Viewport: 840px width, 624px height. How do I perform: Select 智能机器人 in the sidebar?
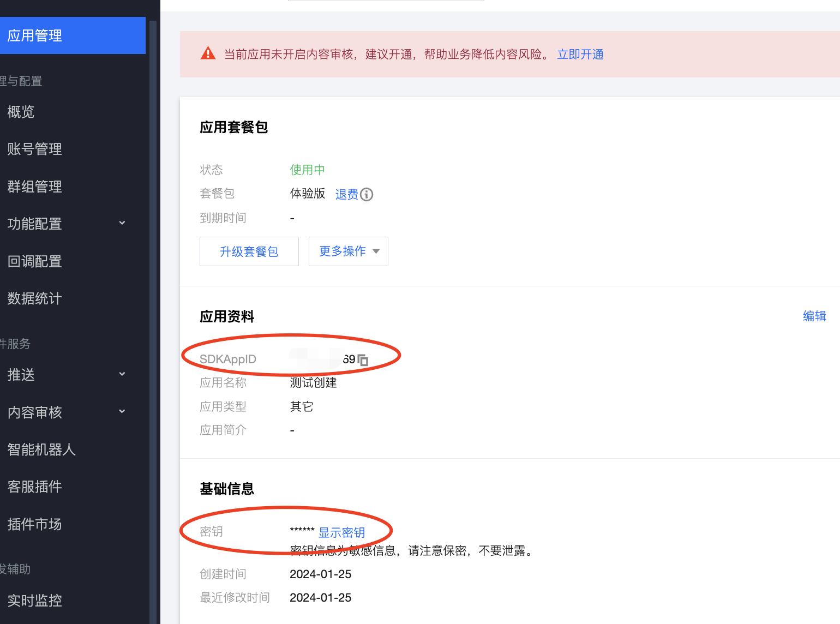(x=41, y=449)
